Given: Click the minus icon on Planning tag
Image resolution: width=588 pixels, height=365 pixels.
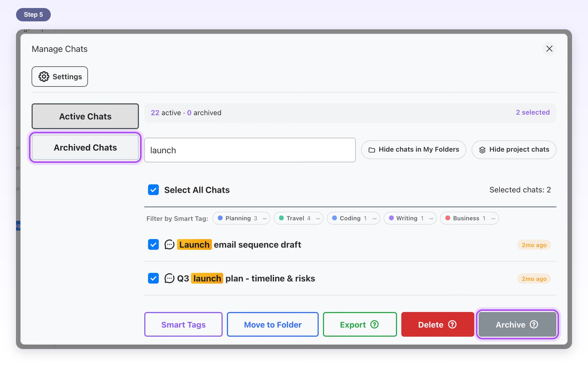Looking at the screenshot, I should (x=265, y=219).
